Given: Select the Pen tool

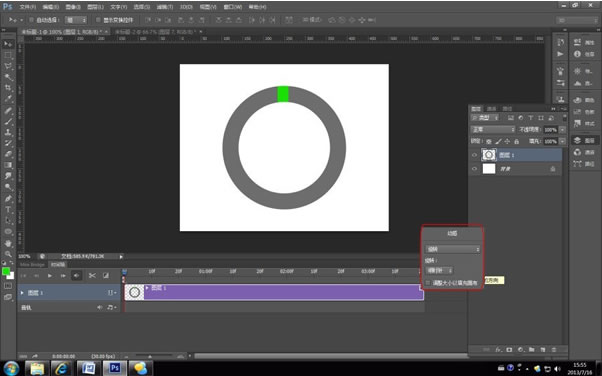Looking at the screenshot, I should point(8,199).
